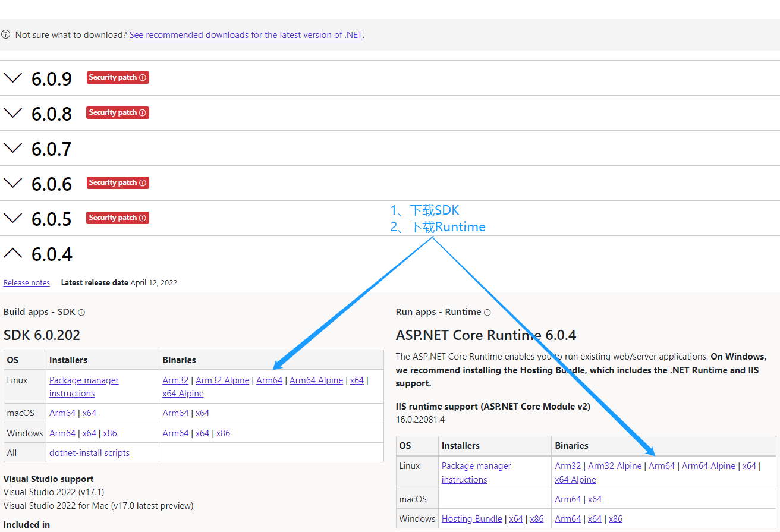The width and height of the screenshot is (780, 532).
Task: Download SDK Windows Arm64 installer
Action: tap(62, 433)
